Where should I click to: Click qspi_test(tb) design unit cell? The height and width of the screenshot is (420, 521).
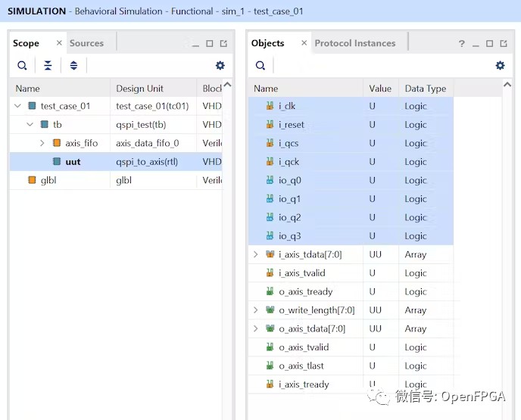click(153, 125)
